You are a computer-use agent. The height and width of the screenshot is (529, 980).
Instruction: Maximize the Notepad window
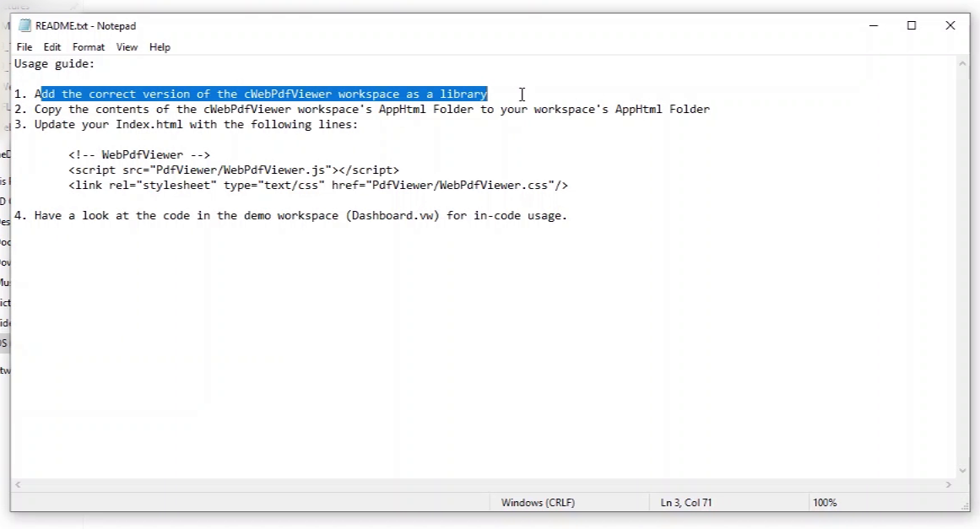pos(912,25)
